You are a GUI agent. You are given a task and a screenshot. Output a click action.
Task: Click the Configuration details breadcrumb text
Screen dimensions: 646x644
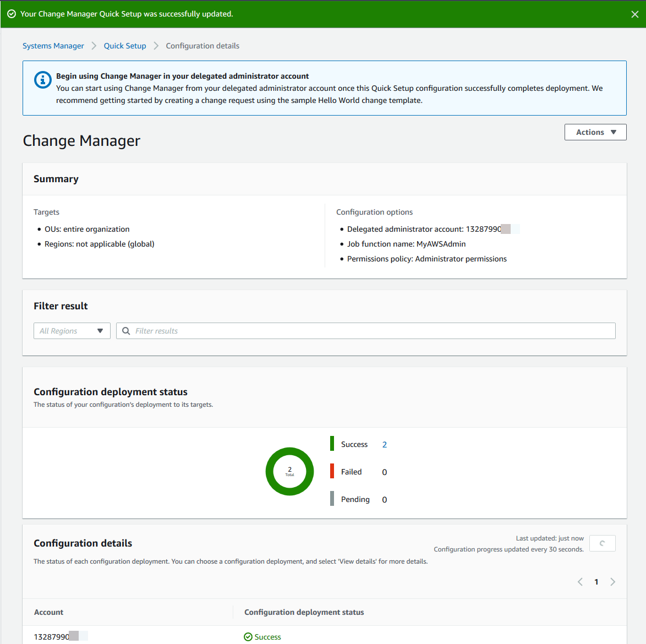tap(202, 46)
